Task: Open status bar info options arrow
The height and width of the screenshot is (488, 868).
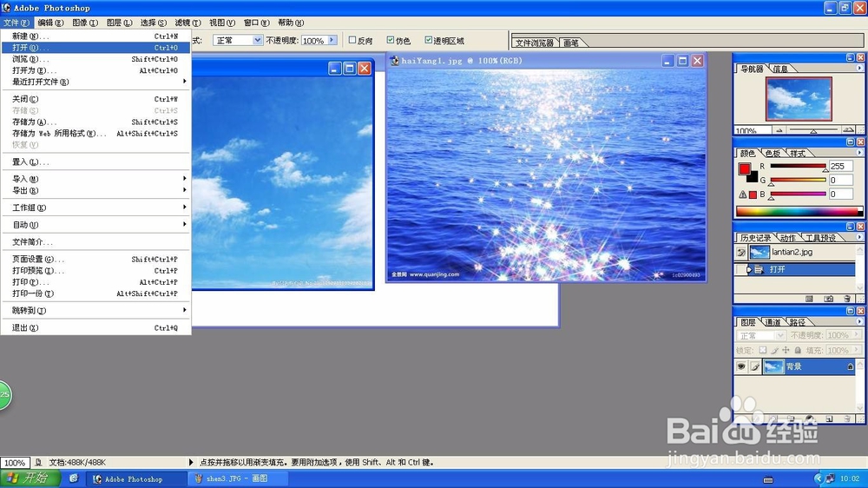Action: pos(191,462)
